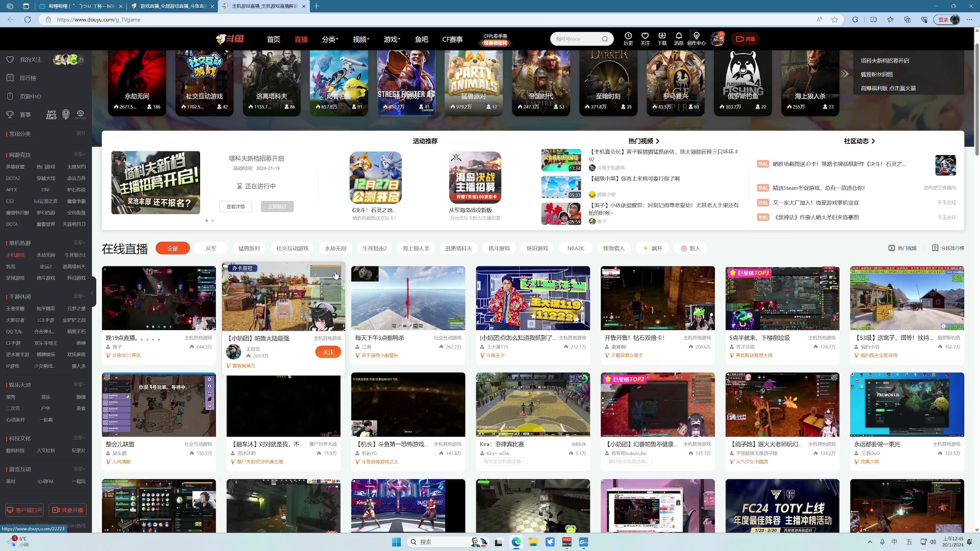The image size is (980, 551).
Task: Click the 客户端打开 button
Action: coord(24,510)
